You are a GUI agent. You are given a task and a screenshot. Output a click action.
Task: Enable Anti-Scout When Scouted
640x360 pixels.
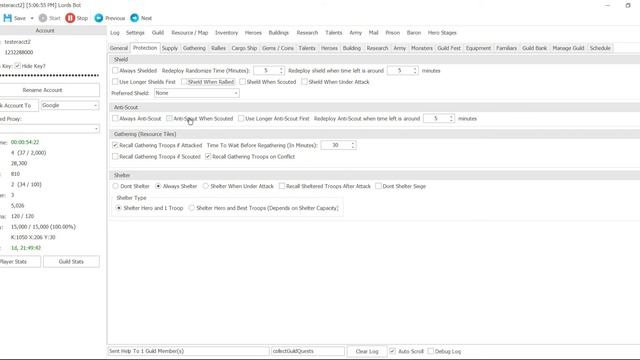tap(169, 118)
